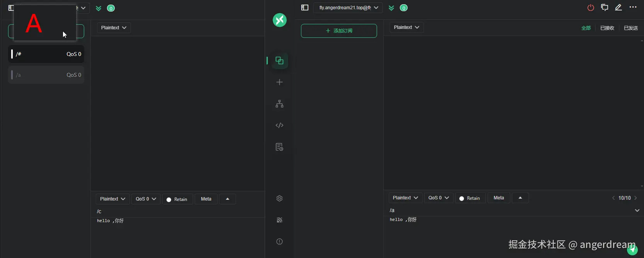Viewport: 644px width, 258px height.
Task: Click the plus icon to create new connection
Action: (x=279, y=82)
